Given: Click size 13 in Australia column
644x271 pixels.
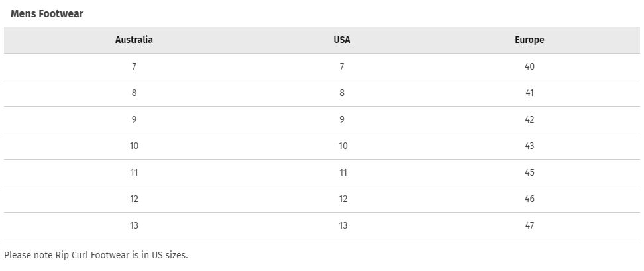Looking at the screenshot, I should point(134,225).
